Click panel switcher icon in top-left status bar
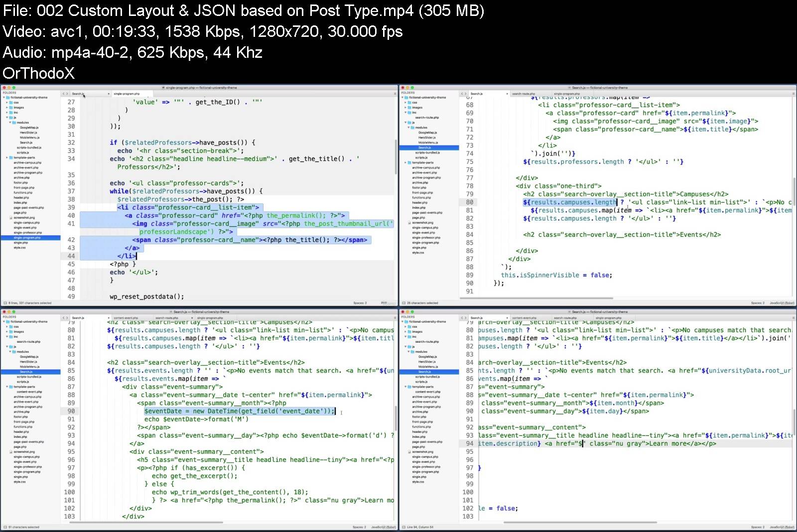The height and width of the screenshot is (532, 797). coord(5,303)
